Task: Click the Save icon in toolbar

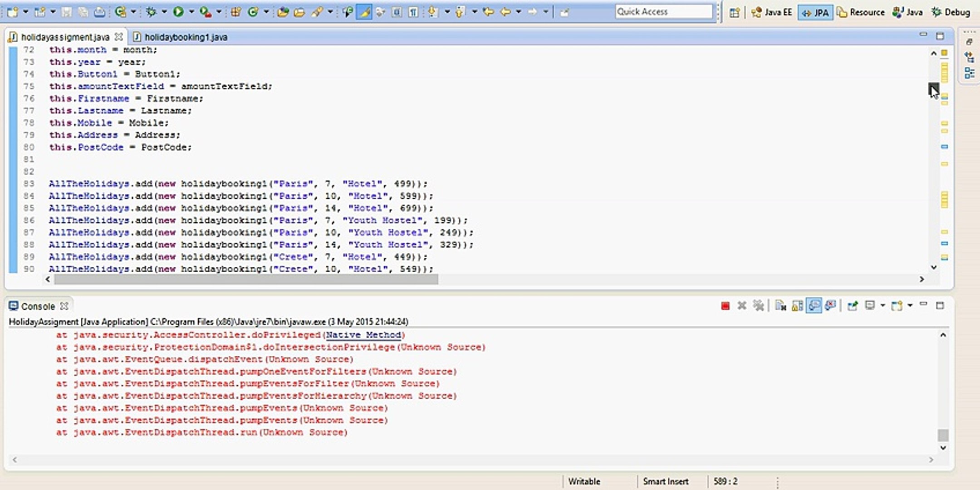Action: pos(66,12)
